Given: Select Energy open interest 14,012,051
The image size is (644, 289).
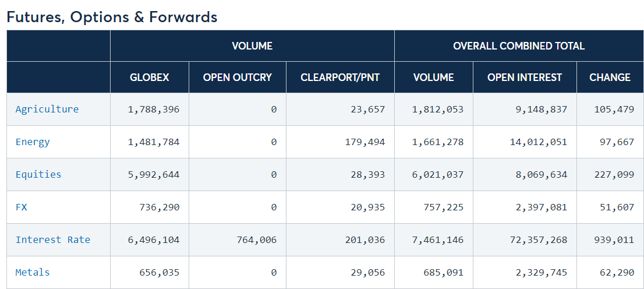Looking at the screenshot, I should click(x=538, y=142).
